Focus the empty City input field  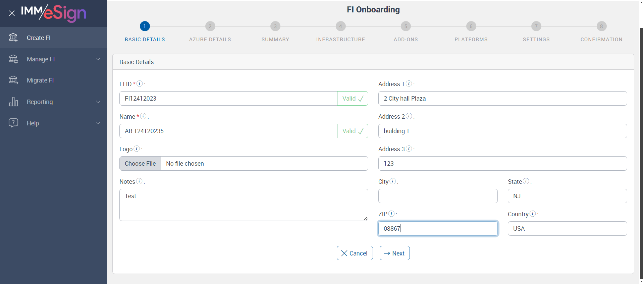tap(438, 196)
